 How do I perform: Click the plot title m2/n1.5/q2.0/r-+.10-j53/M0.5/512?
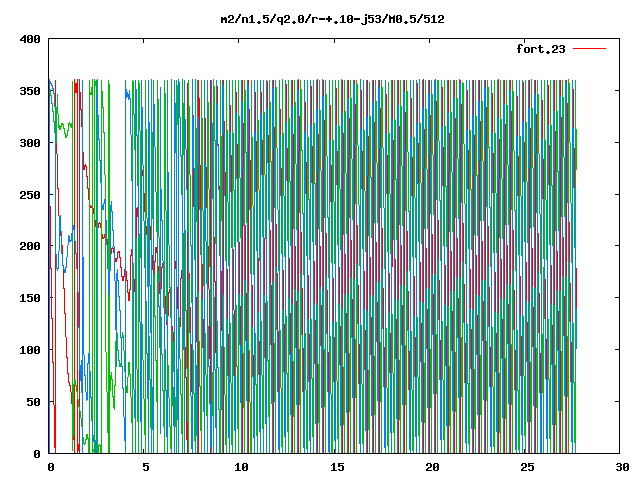pos(332,19)
